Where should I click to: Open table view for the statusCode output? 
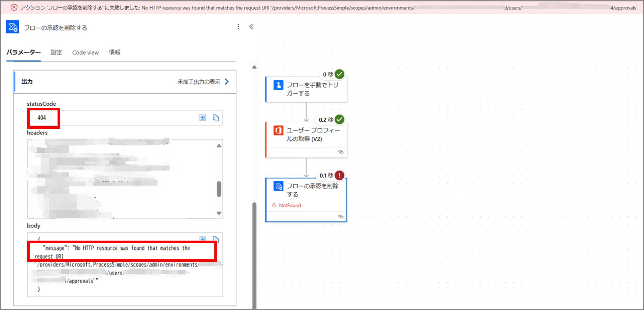(x=203, y=118)
